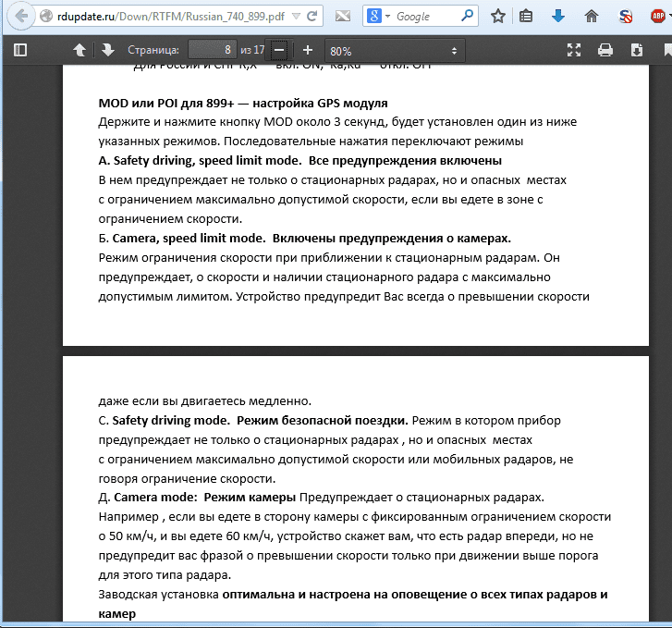Click the NoScript S icon
The image size is (672, 628).
(x=625, y=17)
